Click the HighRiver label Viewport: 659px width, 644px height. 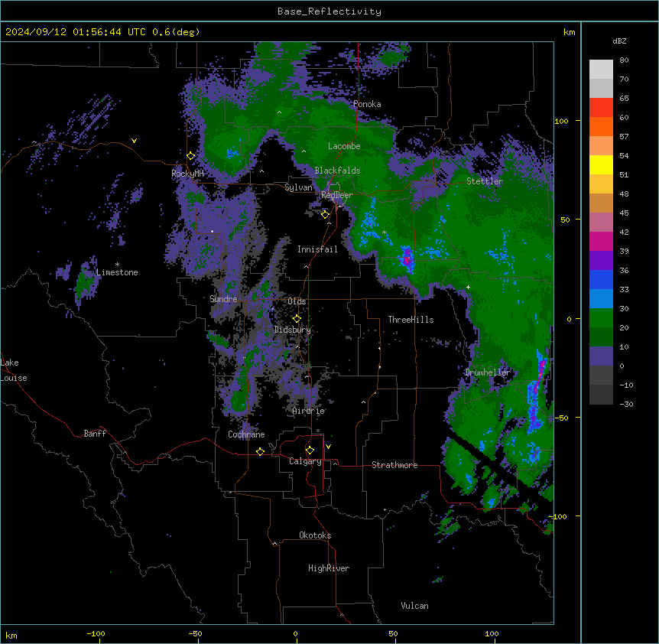pos(329,568)
